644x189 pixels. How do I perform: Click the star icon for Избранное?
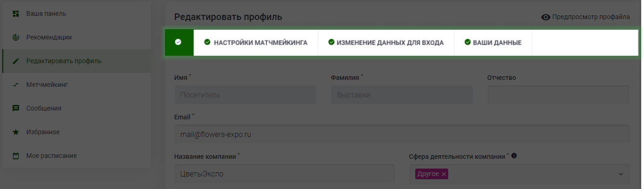[16, 132]
